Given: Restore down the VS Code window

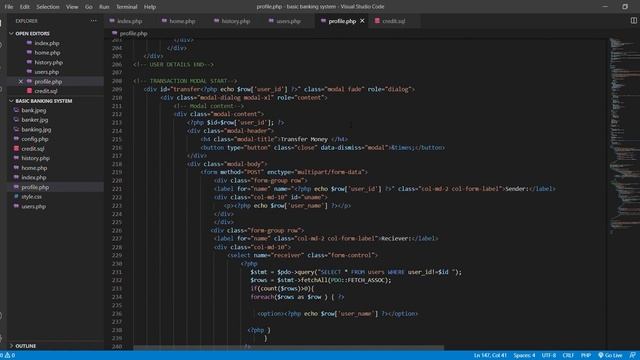Looking at the screenshot, I should 625,7.
